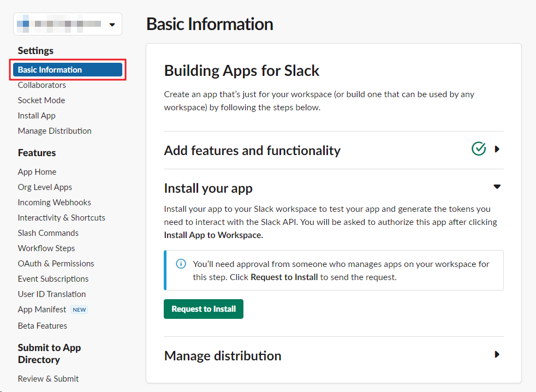This screenshot has width=536, height=392.
Task: Open Slash Commands page
Action: coord(48,233)
